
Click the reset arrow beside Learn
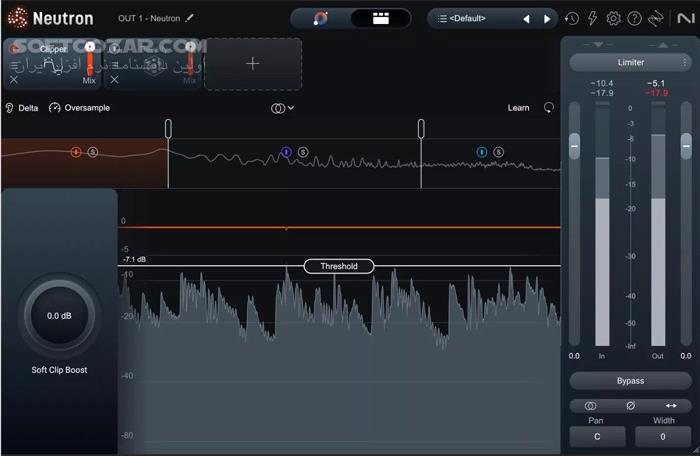pos(549,108)
